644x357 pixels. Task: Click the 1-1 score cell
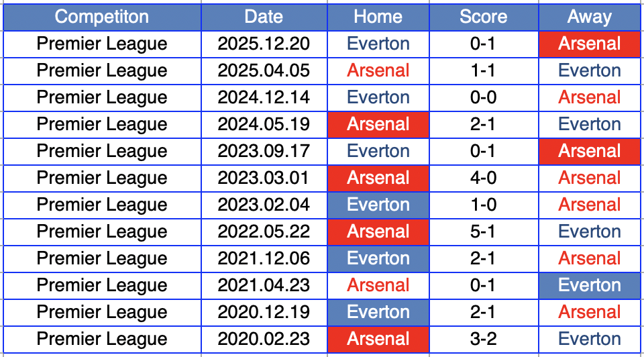pos(483,70)
